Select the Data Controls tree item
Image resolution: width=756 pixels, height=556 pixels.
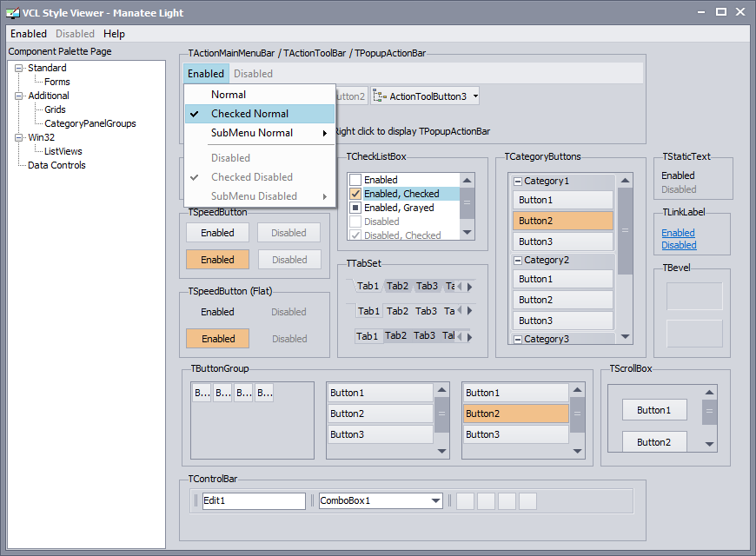56,165
